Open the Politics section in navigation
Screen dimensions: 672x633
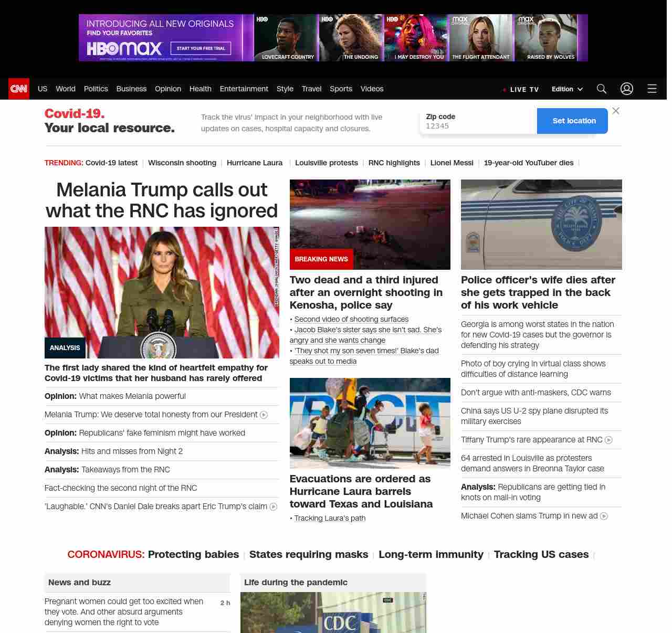[96, 89]
